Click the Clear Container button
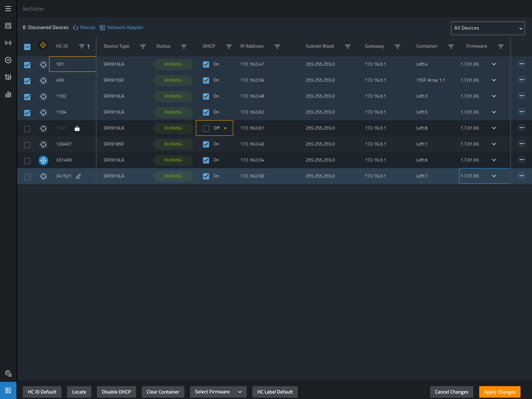This screenshot has width=532, height=399. [163, 392]
